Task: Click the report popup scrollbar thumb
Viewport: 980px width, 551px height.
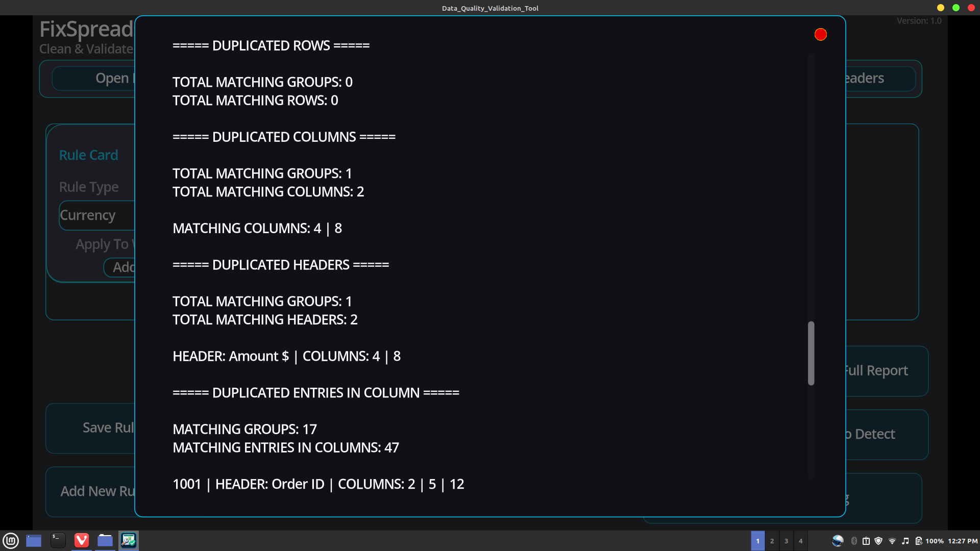Action: pos(811,353)
